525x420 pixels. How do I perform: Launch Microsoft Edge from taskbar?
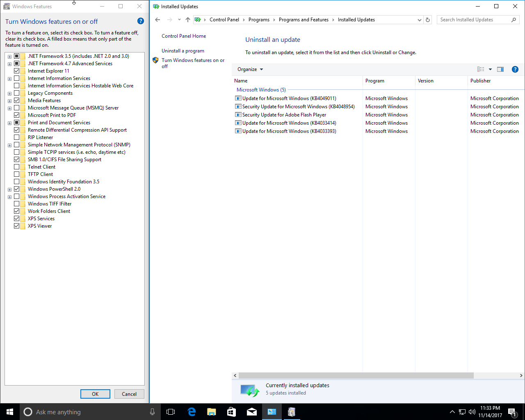click(192, 412)
